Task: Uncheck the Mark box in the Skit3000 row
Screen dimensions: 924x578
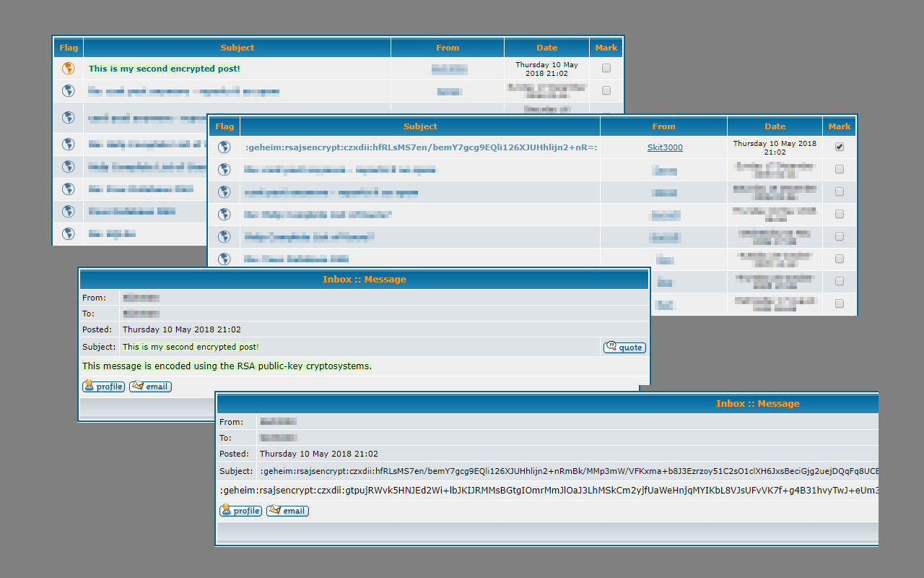Action: coord(839,147)
